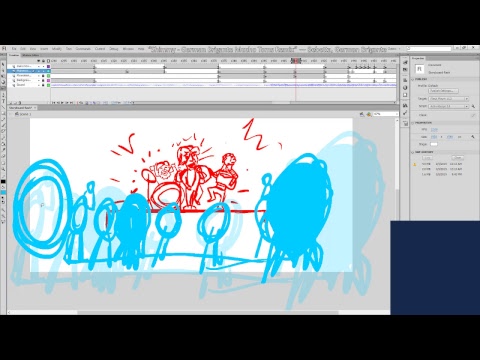Open the Stage color swatch
This screenshot has width=480, height=360.
coord(434,144)
